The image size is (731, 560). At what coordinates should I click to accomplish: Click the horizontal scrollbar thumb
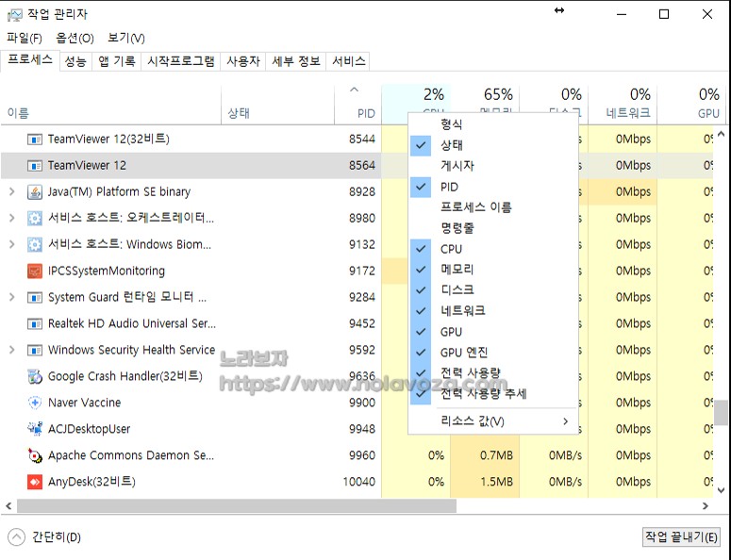237,506
